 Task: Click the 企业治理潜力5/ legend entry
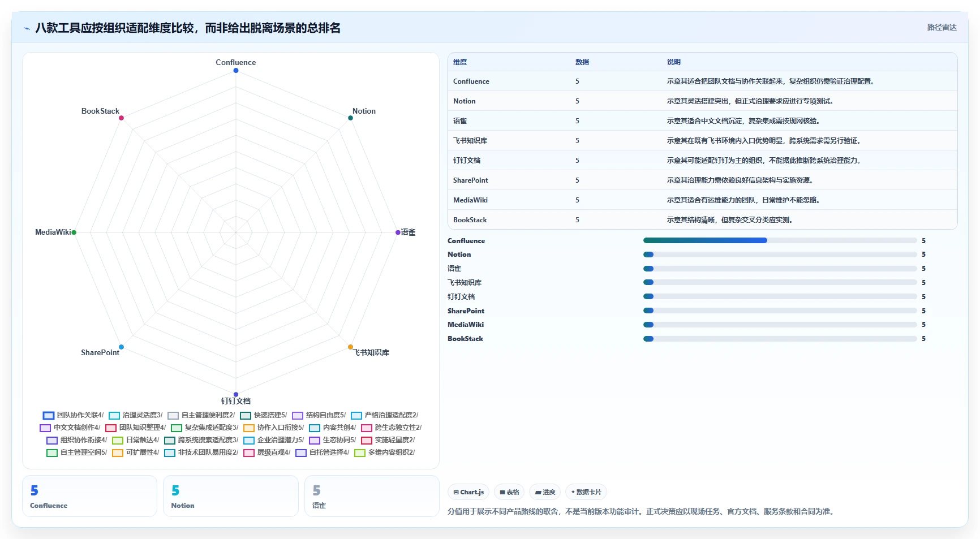point(274,440)
